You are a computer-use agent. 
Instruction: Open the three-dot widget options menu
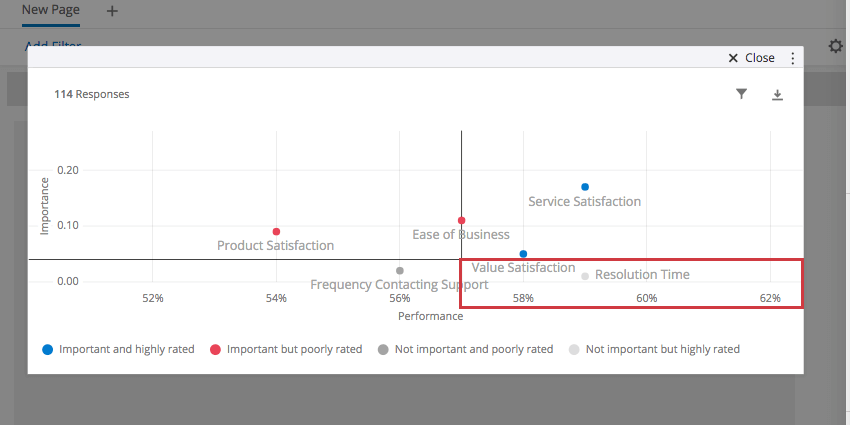(793, 58)
